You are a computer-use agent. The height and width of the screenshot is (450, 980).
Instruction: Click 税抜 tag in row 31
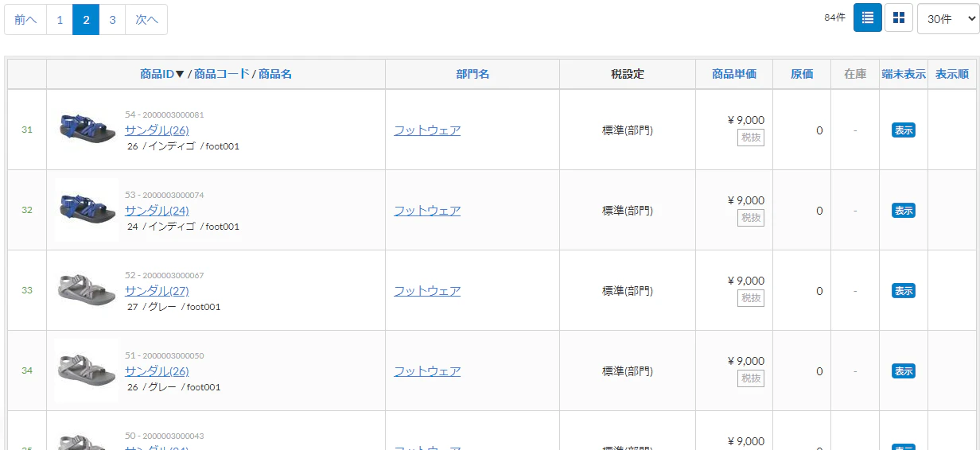coord(751,138)
